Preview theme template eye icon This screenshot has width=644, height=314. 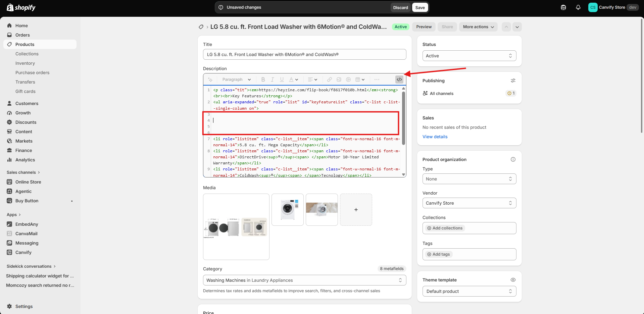tap(513, 280)
